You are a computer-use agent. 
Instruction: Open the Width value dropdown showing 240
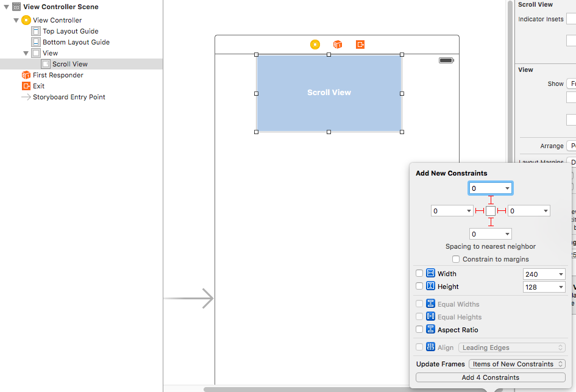(544, 274)
